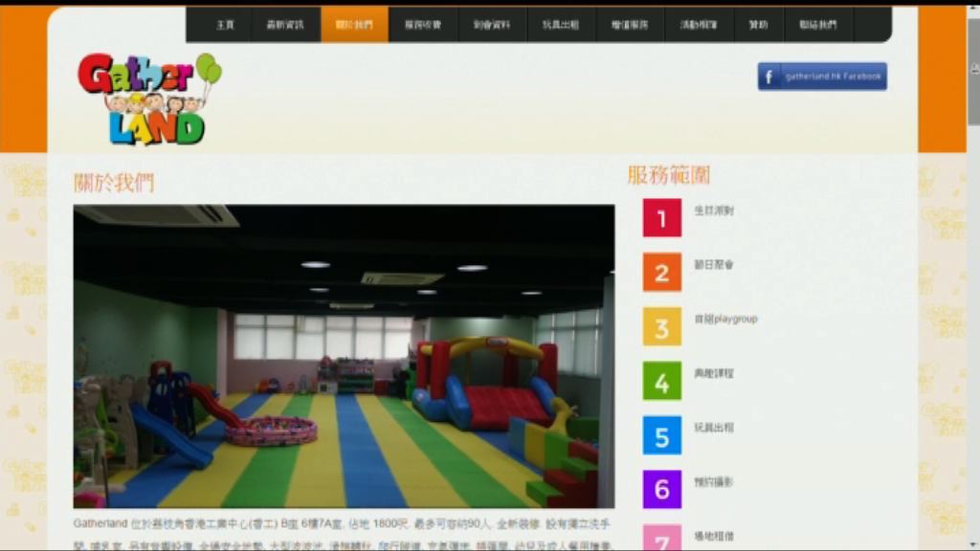Open 最新資訊 in the navigation bar

285,25
